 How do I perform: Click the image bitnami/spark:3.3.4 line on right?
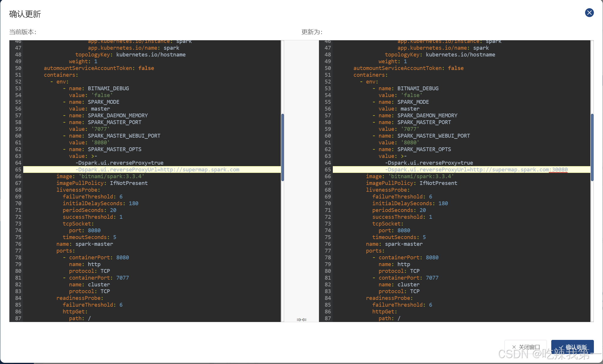click(x=410, y=176)
